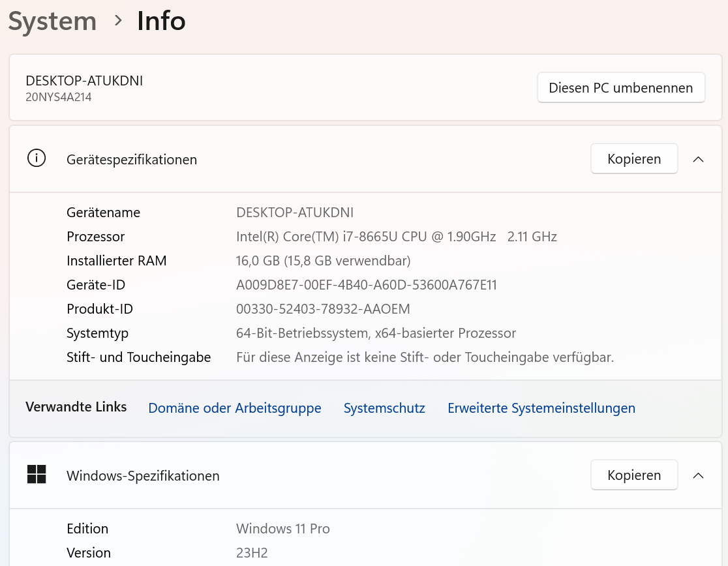Select product ID 00330-52403-78932-AAOEM
The width and height of the screenshot is (728, 566).
coord(323,309)
